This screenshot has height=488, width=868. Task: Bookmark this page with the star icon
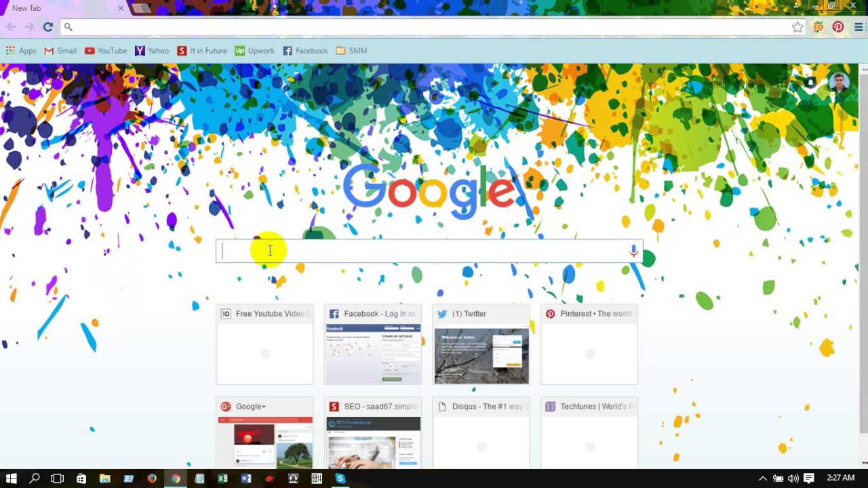[x=797, y=27]
